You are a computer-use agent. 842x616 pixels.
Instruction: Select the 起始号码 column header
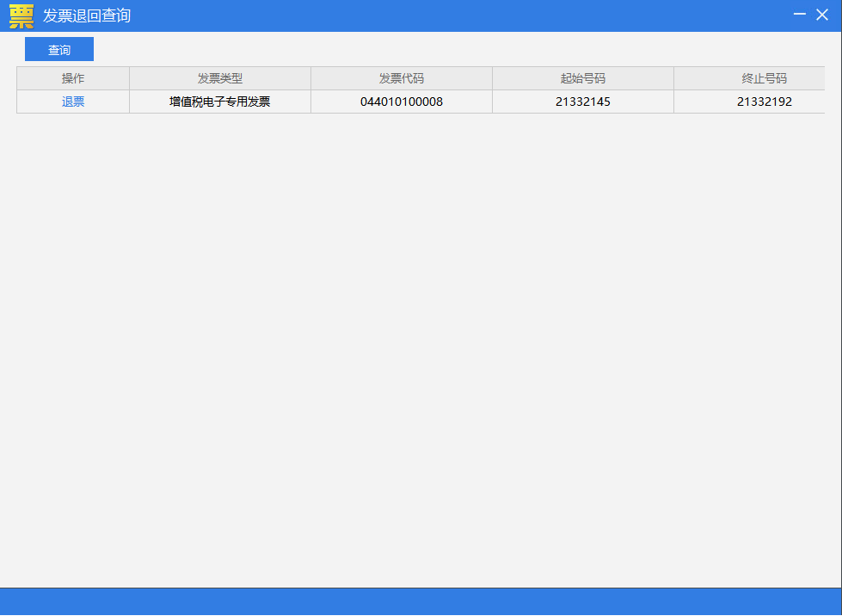583,78
